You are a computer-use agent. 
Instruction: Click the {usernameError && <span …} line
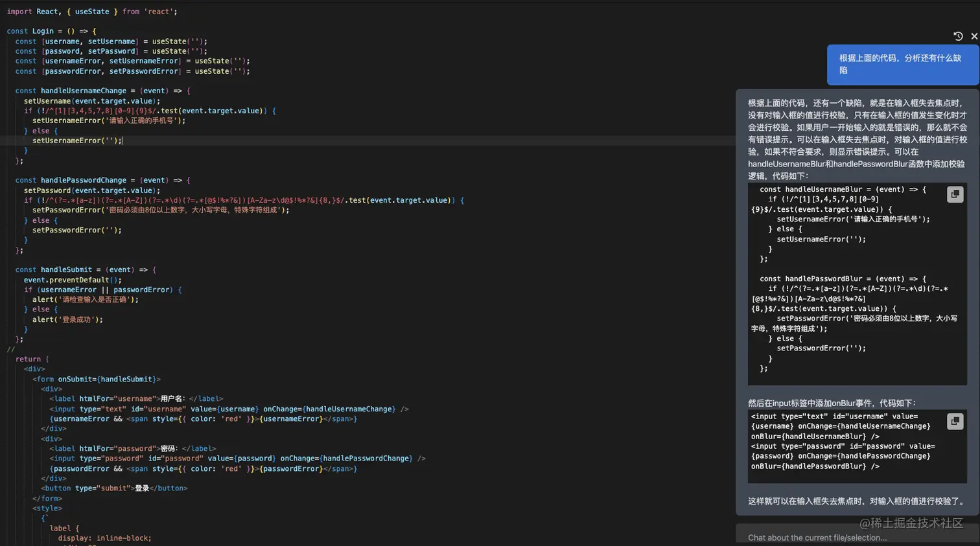[204, 419]
